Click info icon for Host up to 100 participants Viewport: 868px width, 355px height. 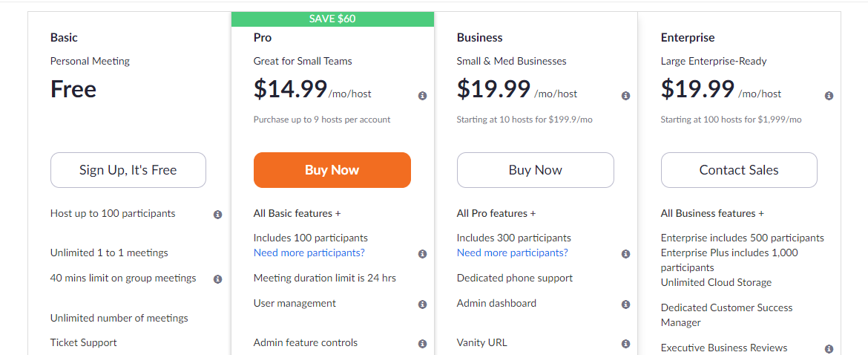click(218, 215)
